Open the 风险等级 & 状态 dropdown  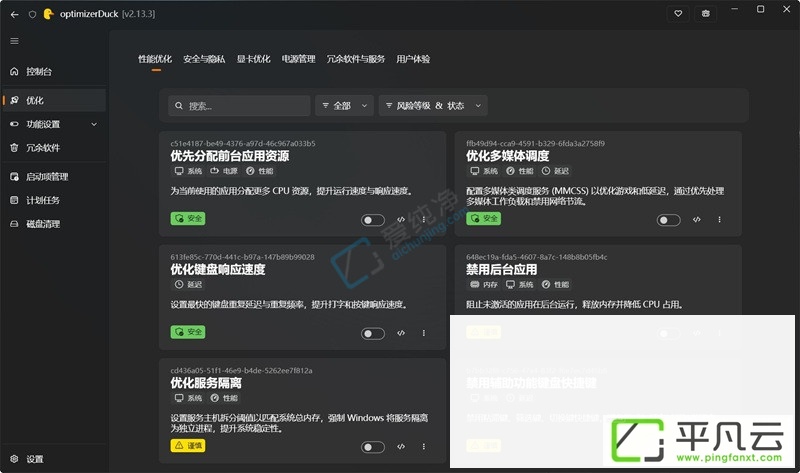tap(433, 106)
